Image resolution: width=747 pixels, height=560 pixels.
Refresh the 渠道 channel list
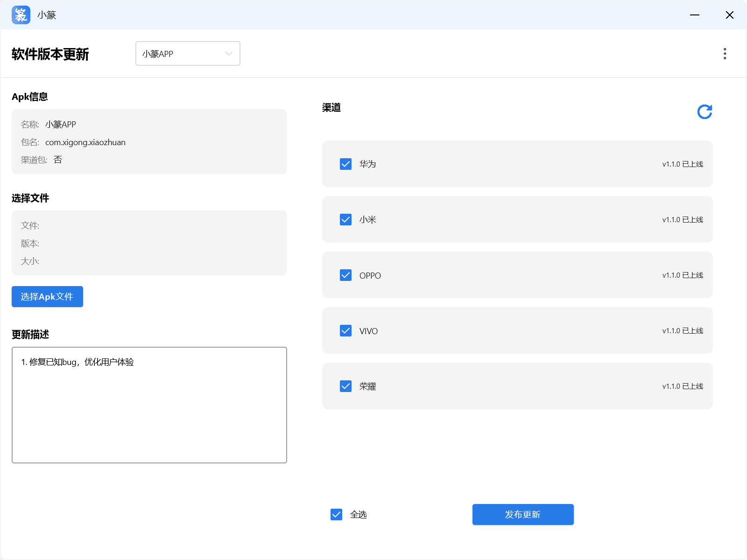(705, 112)
